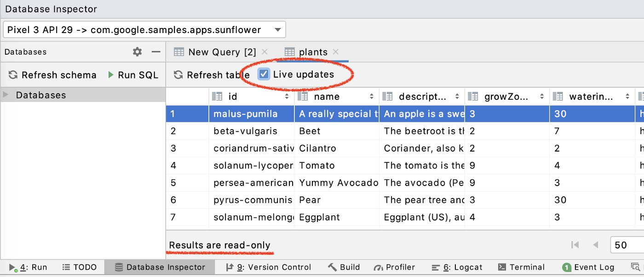
Task: Close the plants tab
Action: [335, 52]
